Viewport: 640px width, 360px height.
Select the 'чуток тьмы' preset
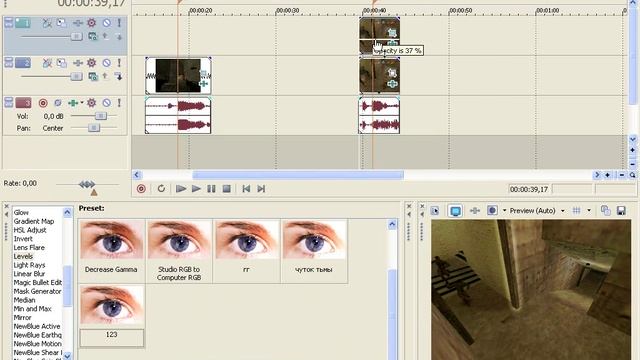314,251
